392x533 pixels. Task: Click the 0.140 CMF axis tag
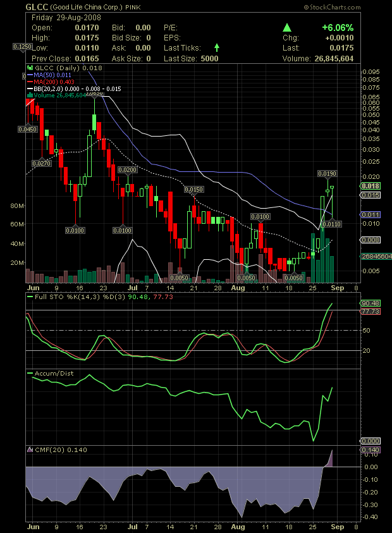pos(371,450)
